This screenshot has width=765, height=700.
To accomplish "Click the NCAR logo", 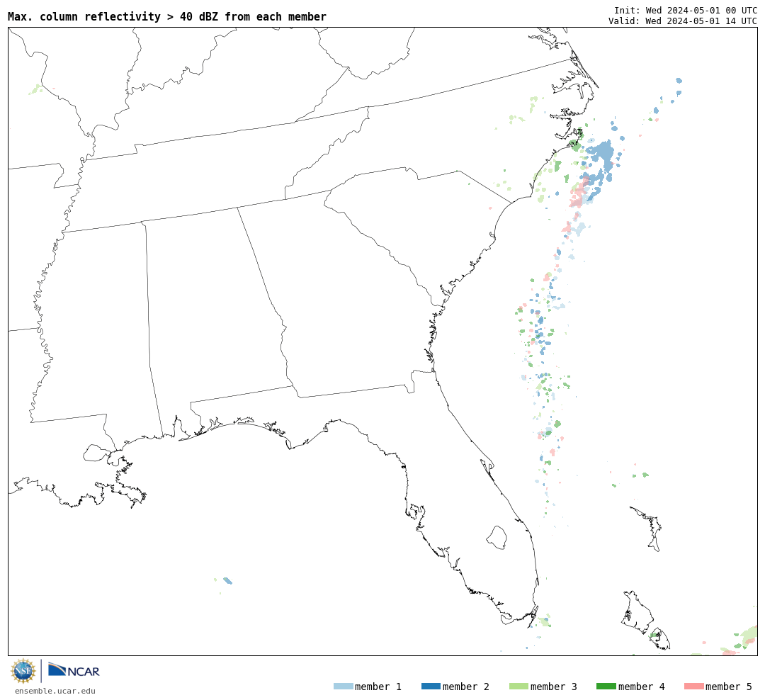I will [x=74, y=670].
